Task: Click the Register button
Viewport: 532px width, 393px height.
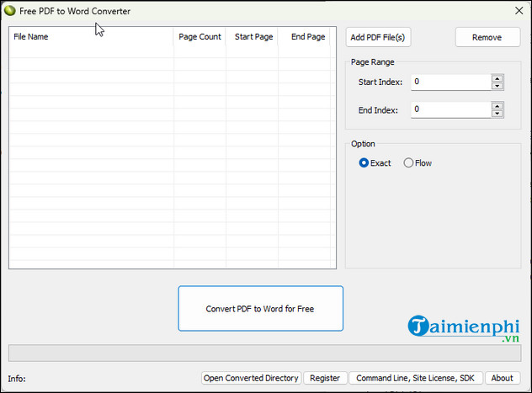Action: click(325, 378)
